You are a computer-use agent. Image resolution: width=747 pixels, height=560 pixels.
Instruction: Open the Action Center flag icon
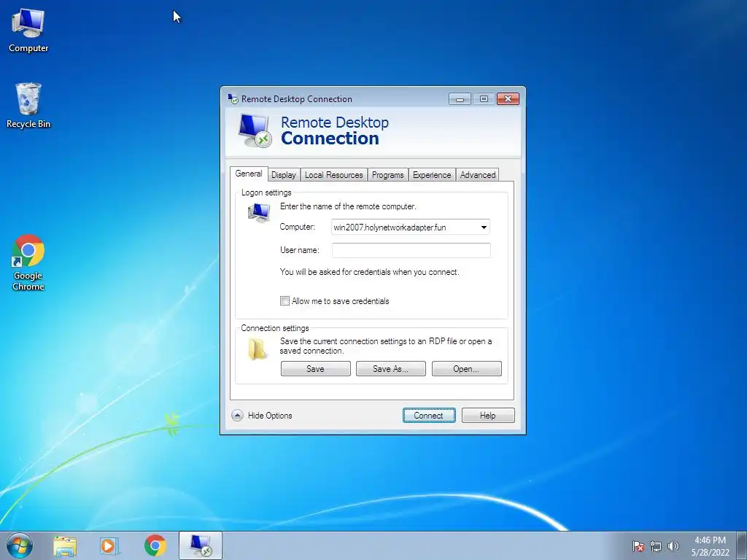[x=638, y=546]
